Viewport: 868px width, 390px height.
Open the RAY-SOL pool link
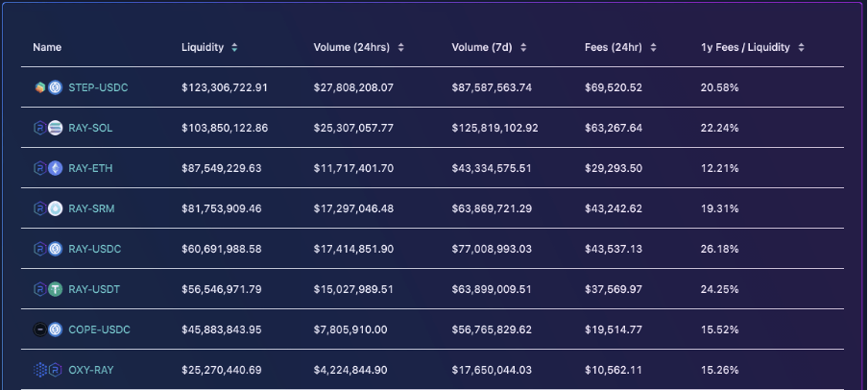coord(91,128)
